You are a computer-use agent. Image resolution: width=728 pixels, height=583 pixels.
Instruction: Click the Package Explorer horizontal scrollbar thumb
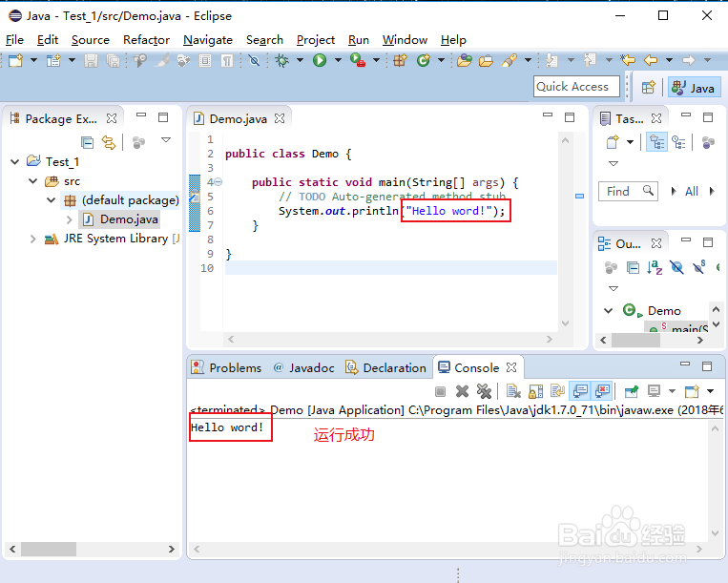49,549
